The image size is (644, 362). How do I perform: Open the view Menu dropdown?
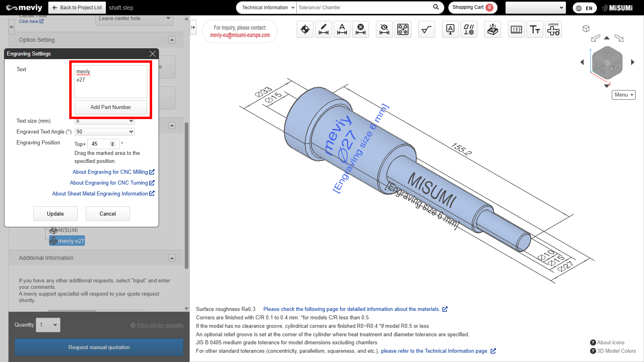click(623, 95)
